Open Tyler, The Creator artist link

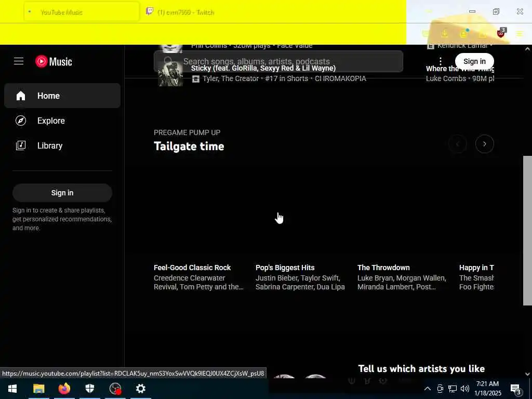click(x=231, y=79)
